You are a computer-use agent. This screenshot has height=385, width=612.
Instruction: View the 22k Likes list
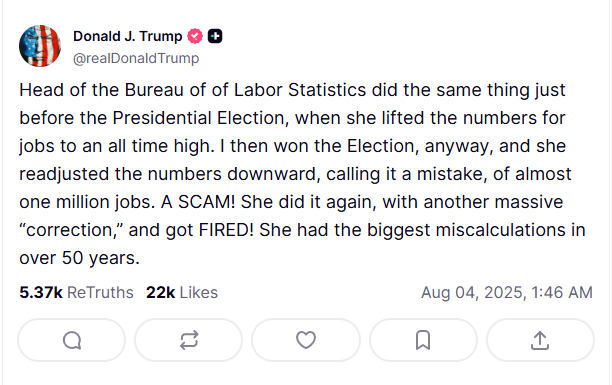[x=182, y=292]
